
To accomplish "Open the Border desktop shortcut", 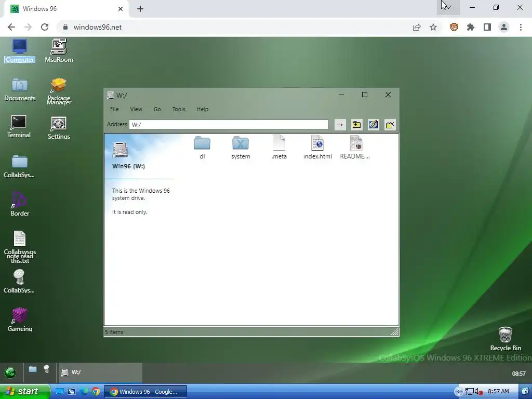I will point(20,204).
